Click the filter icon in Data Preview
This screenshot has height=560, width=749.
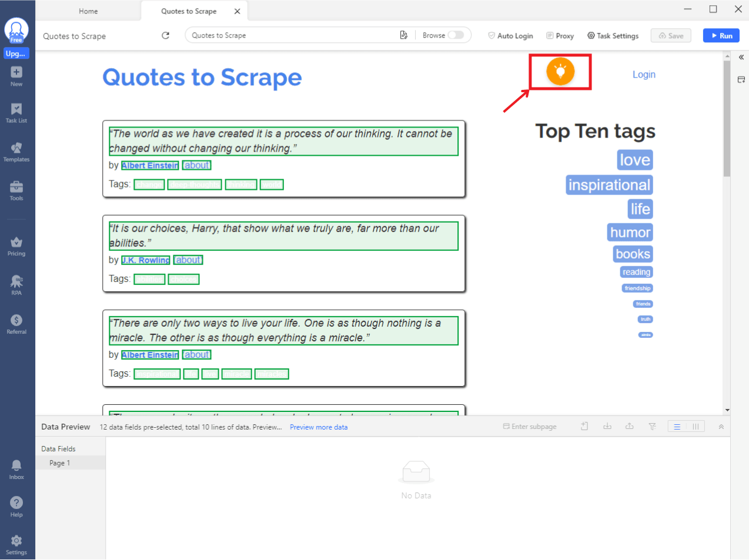pyautogui.click(x=652, y=427)
